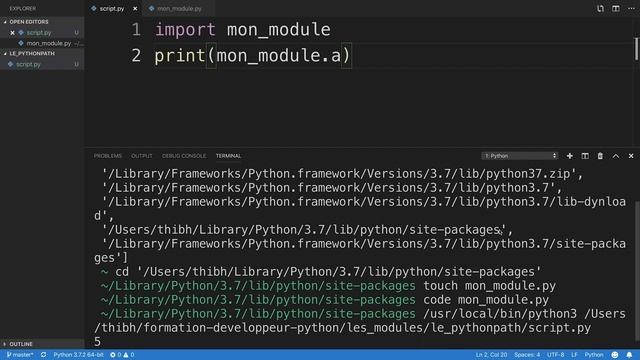
Task: Click the cd site-packages command line in terminal
Action: point(321,272)
